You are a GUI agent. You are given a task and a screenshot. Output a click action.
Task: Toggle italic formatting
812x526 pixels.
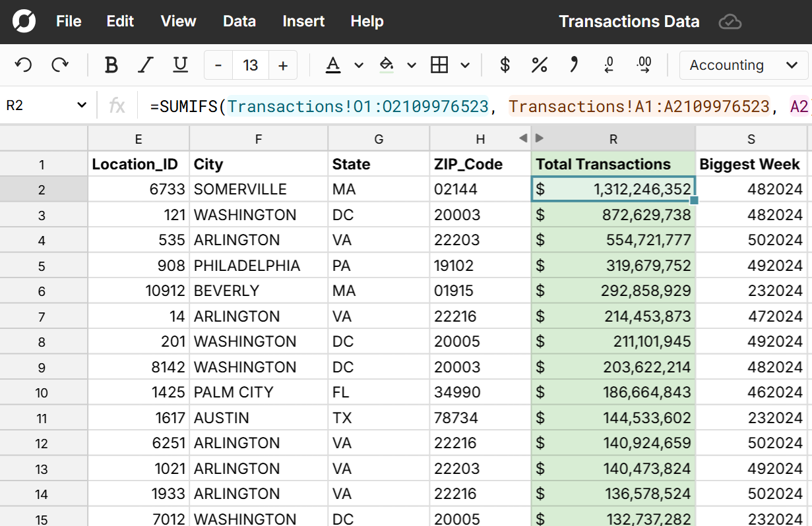coord(145,65)
